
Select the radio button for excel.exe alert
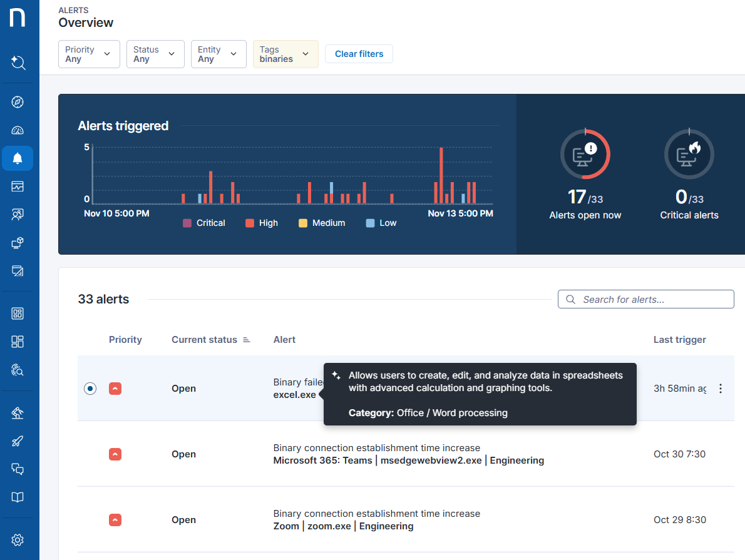90,389
